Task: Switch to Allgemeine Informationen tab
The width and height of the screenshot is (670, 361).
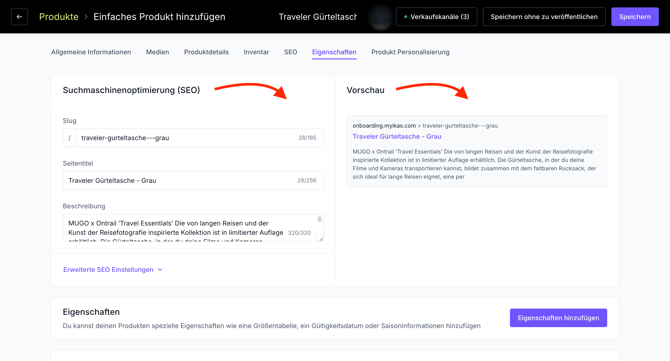Action: 91,52
